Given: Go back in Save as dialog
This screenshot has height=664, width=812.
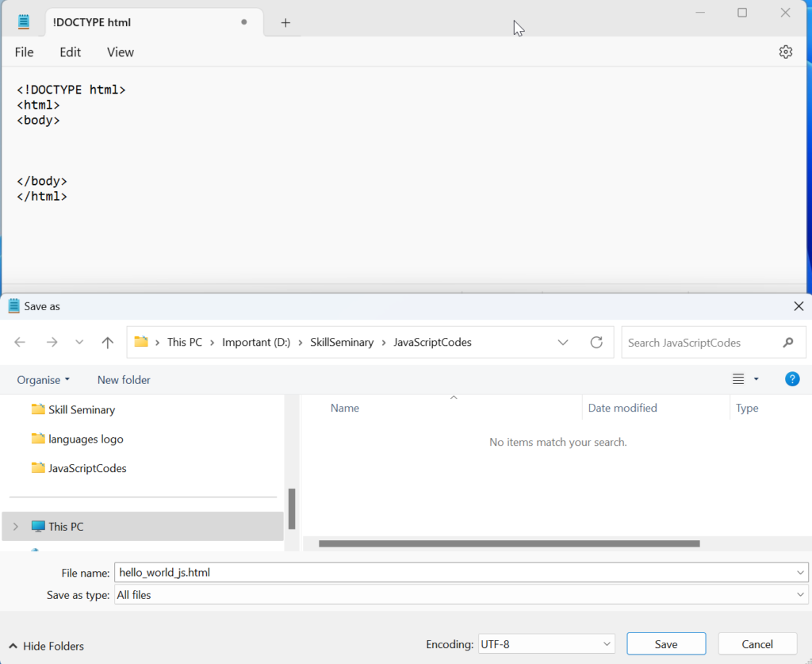Looking at the screenshot, I should point(20,343).
